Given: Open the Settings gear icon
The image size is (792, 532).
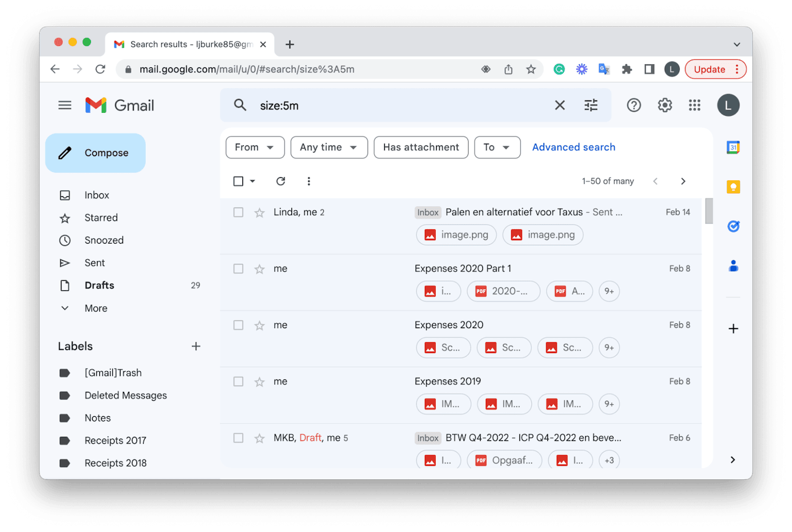Looking at the screenshot, I should coord(665,105).
